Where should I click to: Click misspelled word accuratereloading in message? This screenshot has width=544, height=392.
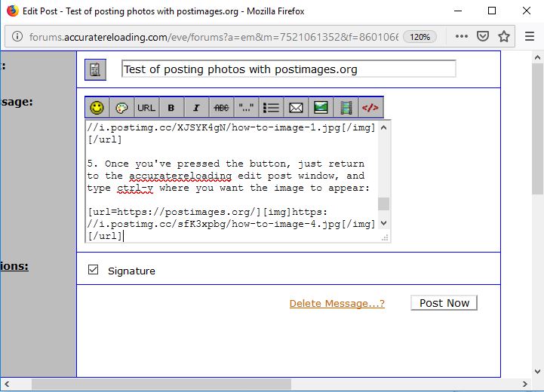point(180,176)
